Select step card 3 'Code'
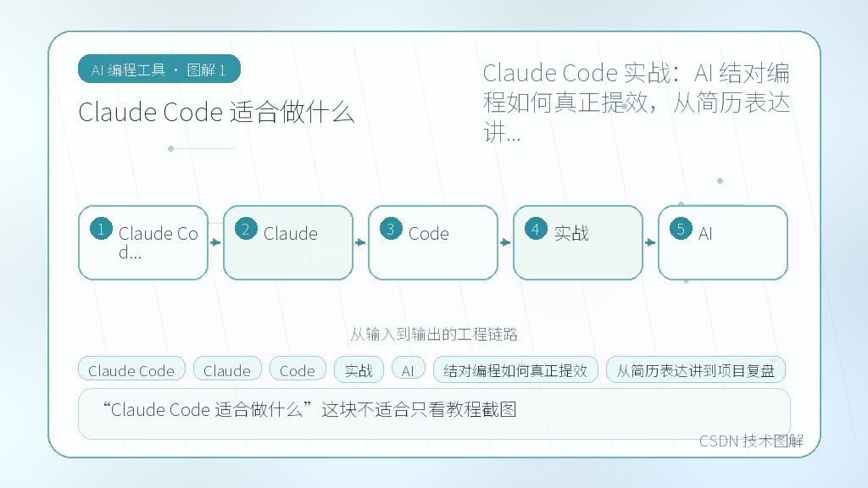The width and height of the screenshot is (868, 488). point(433,242)
